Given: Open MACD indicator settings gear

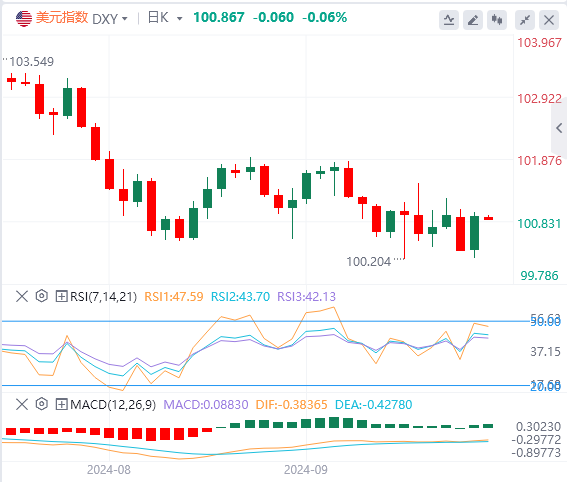Looking at the screenshot, I should coord(42,404).
